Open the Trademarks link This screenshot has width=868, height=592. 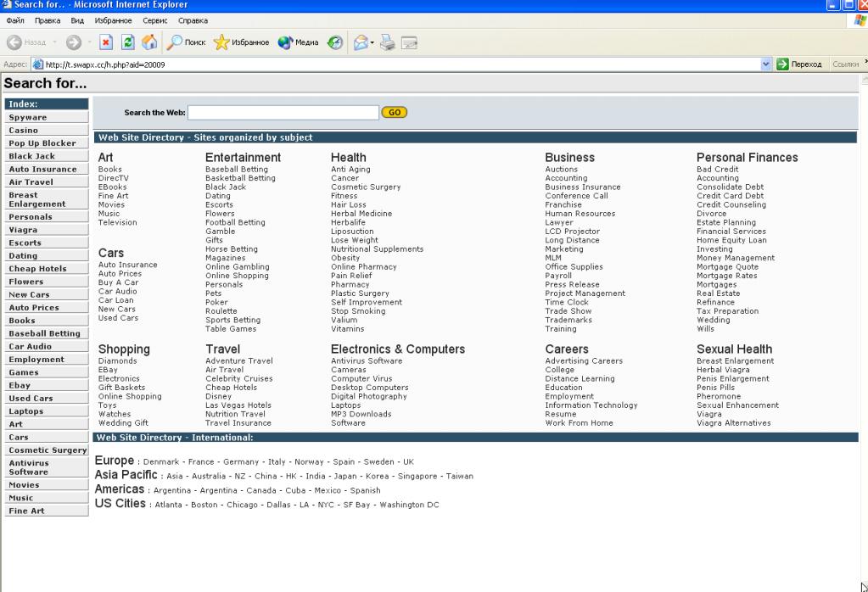click(568, 320)
